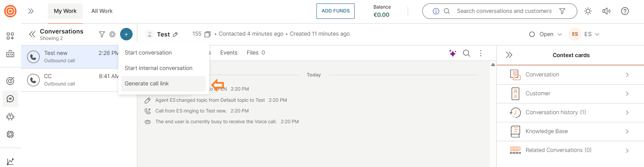Open the ES agent assignee dropdown

point(585,34)
